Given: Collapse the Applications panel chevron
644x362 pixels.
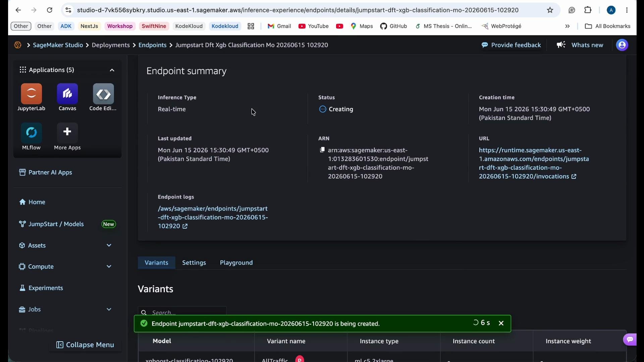Looking at the screenshot, I should [112, 70].
